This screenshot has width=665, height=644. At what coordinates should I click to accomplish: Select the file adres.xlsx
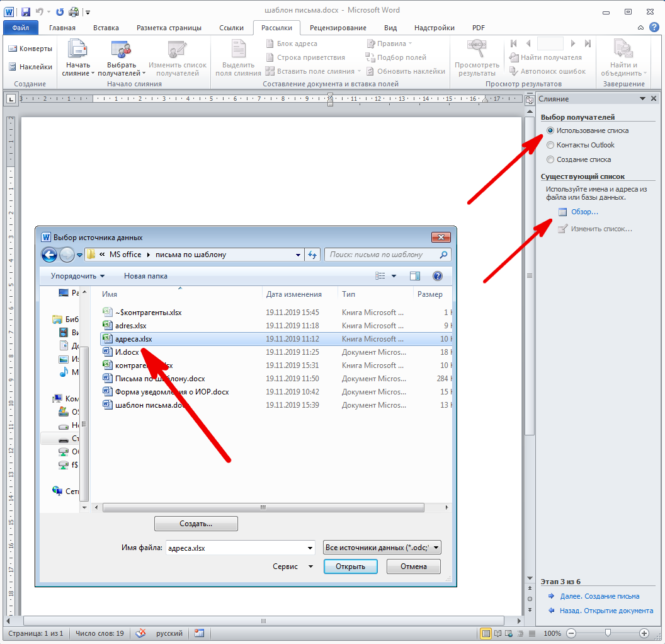point(130,326)
